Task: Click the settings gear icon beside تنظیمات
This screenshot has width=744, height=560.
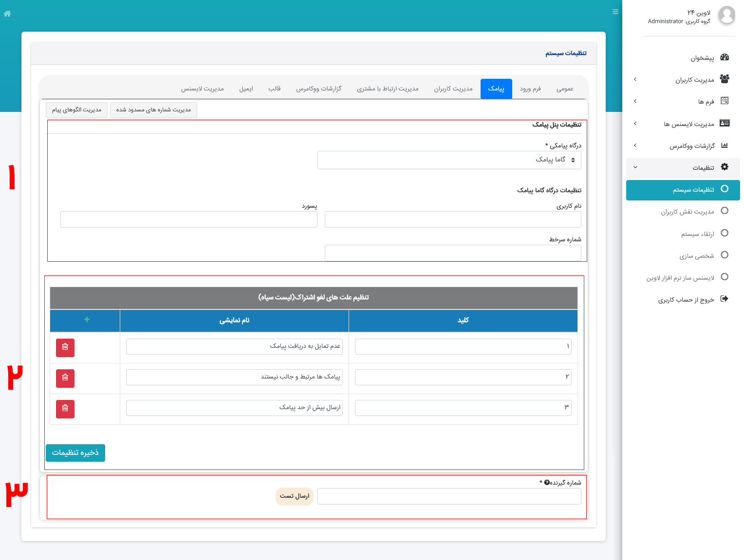Action: (725, 166)
